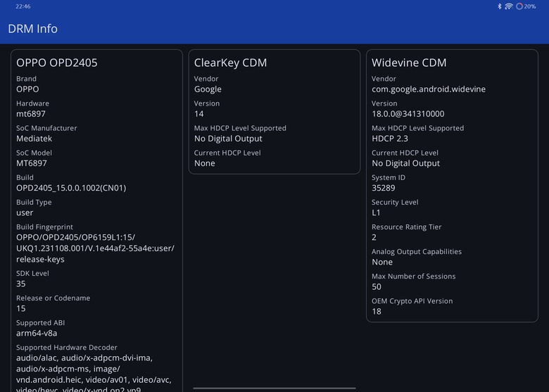This screenshot has width=549, height=392.
Task: Tap the Build Fingerprint value text
Action: pyautogui.click(x=95, y=248)
